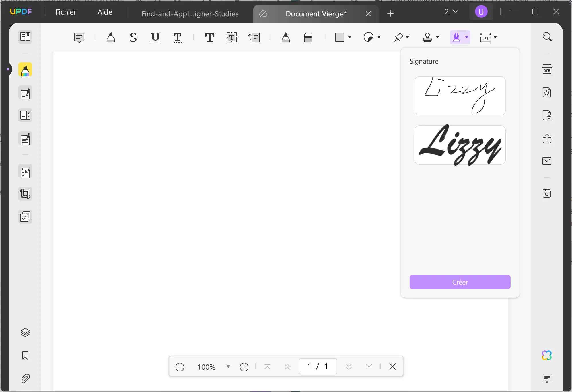
Task: Click the Créer signature button
Action: (x=460, y=282)
